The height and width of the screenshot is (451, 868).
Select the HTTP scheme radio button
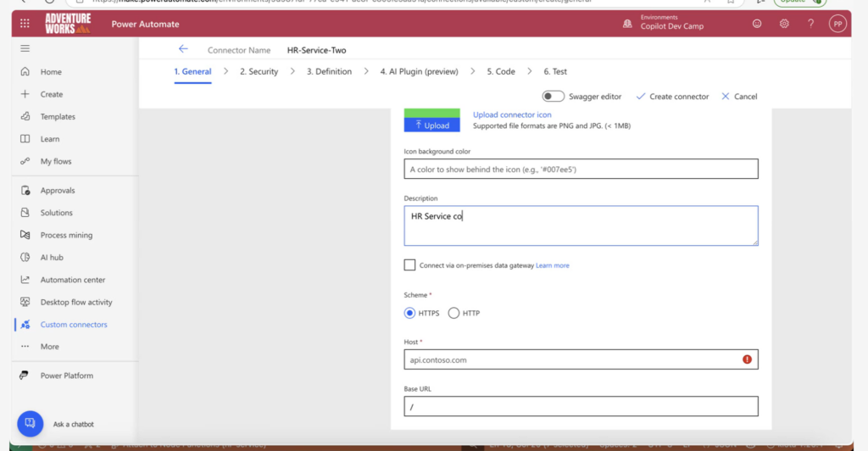click(453, 313)
